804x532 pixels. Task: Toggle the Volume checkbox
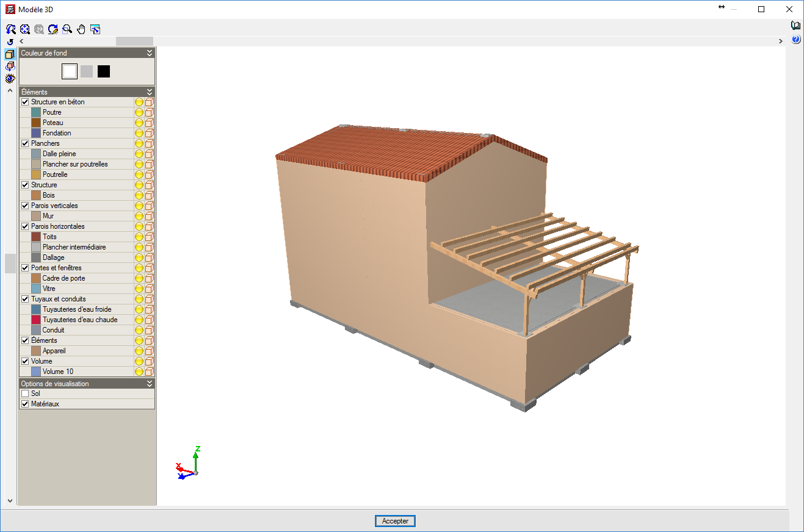[25, 361]
